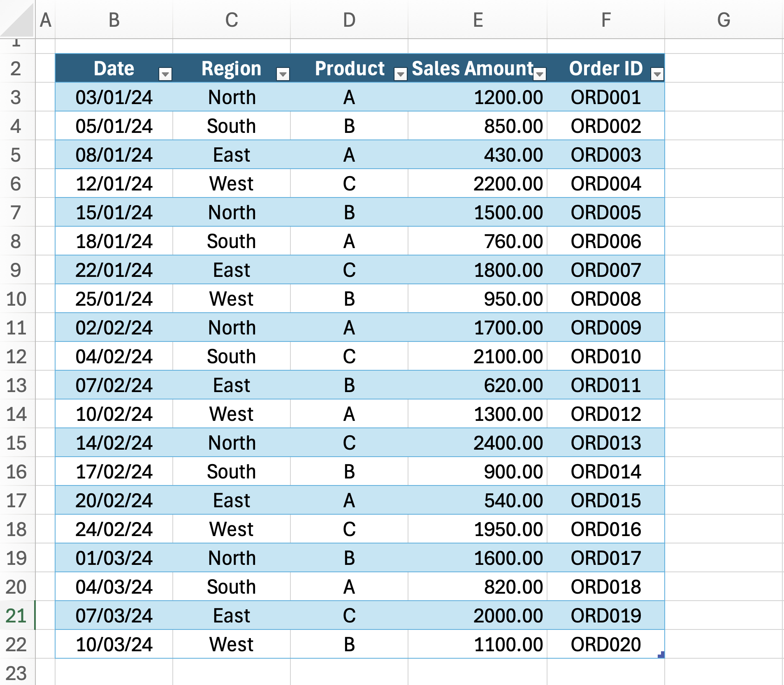Click cell containing ORD007
Viewport: 784px width, 685px height.
click(x=606, y=270)
